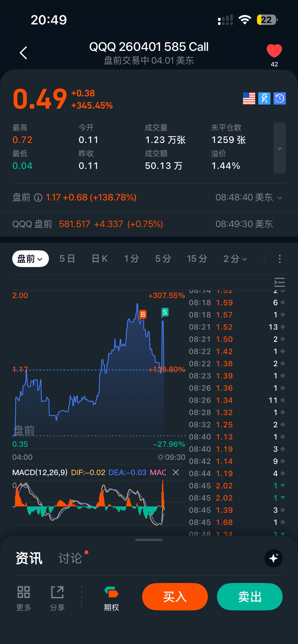Screen dimensions: 298x644
Task: Expand the quote details chevron panel
Action: [x=279, y=148]
